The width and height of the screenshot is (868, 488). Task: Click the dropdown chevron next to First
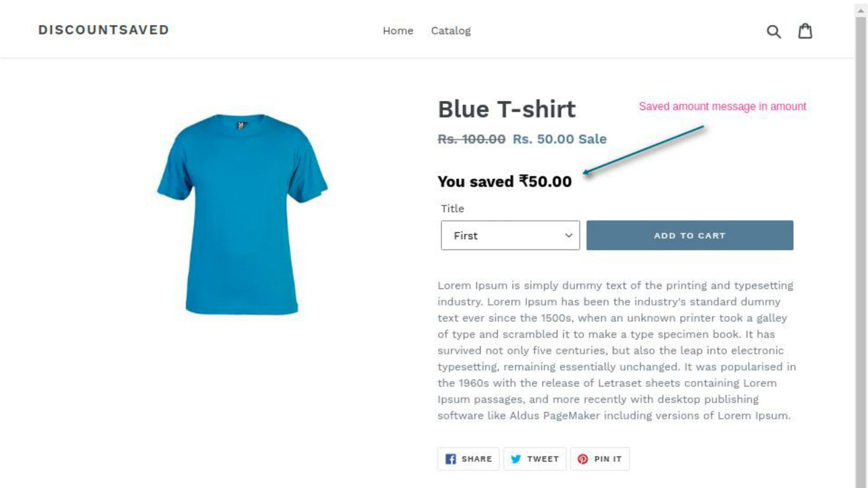tap(568, 235)
